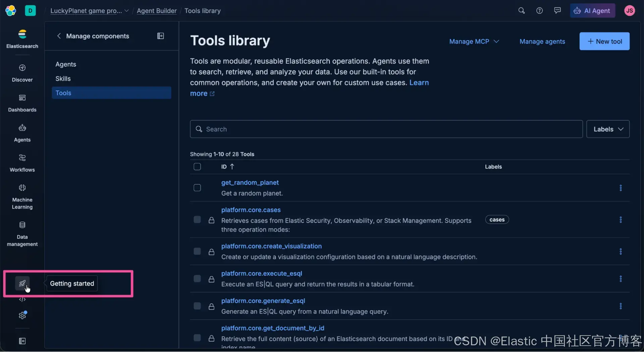Open actions menu for platform.core.execute_esql

(x=621, y=279)
